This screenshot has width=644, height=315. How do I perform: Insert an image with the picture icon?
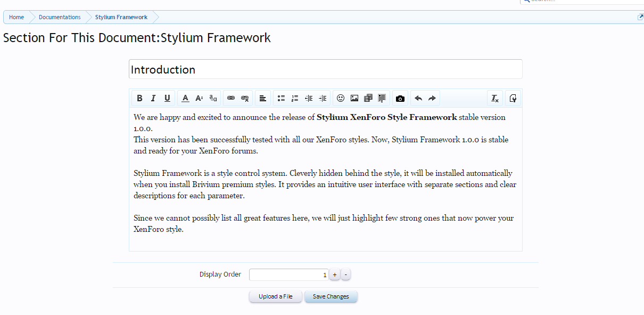coord(354,98)
